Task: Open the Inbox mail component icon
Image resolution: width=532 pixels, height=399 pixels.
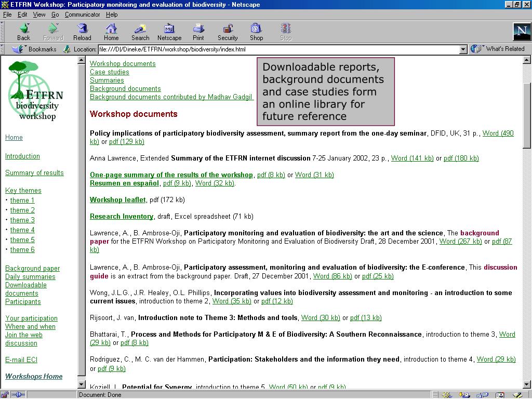Action: pyautogui.click(x=464, y=395)
